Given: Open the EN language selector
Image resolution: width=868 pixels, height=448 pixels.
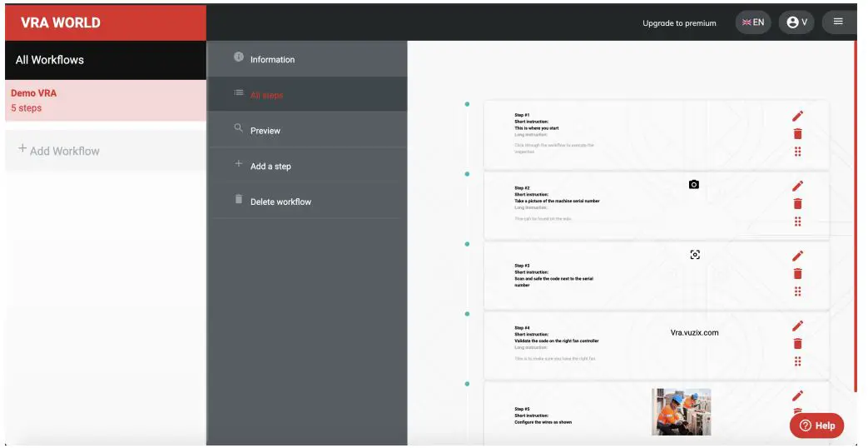Looking at the screenshot, I should [753, 22].
